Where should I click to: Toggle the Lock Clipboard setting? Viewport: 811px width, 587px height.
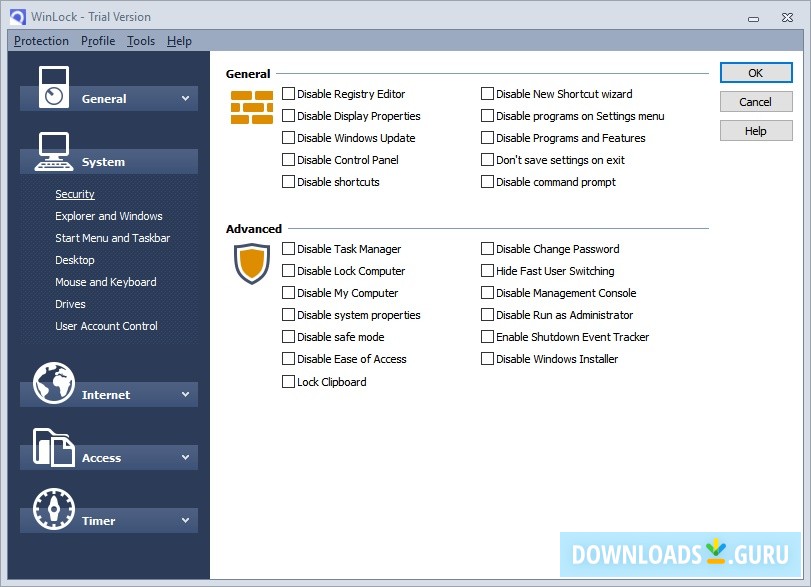click(287, 381)
